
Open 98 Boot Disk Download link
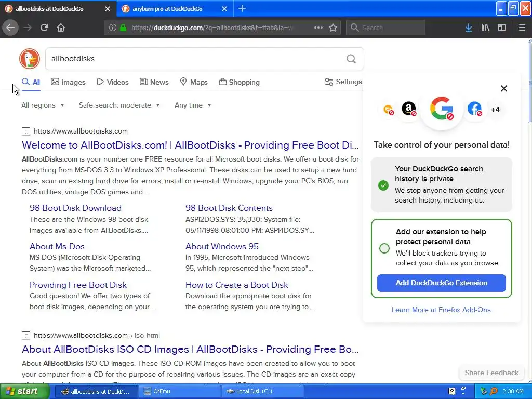(75, 208)
